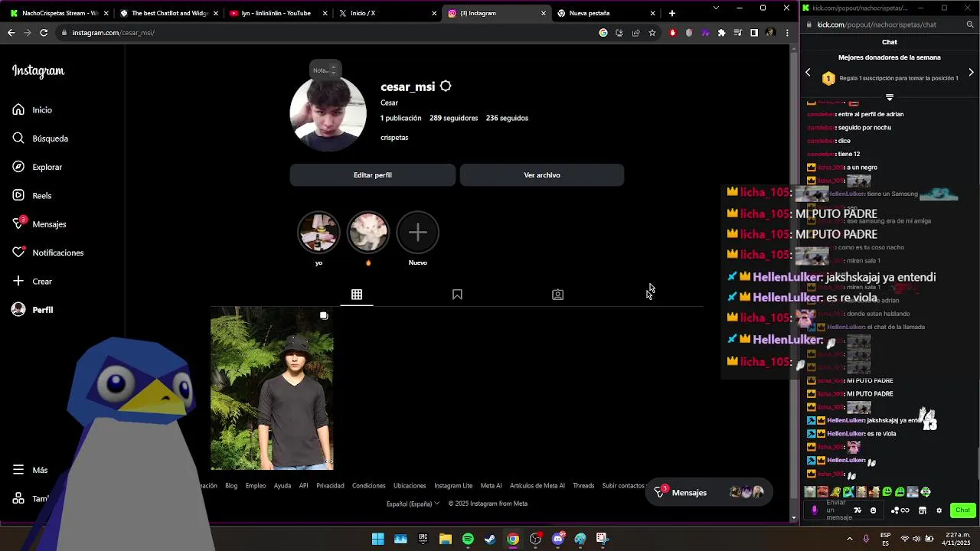This screenshot has height=551, width=980.
Task: Open Chrome side panel icon
Action: [754, 33]
